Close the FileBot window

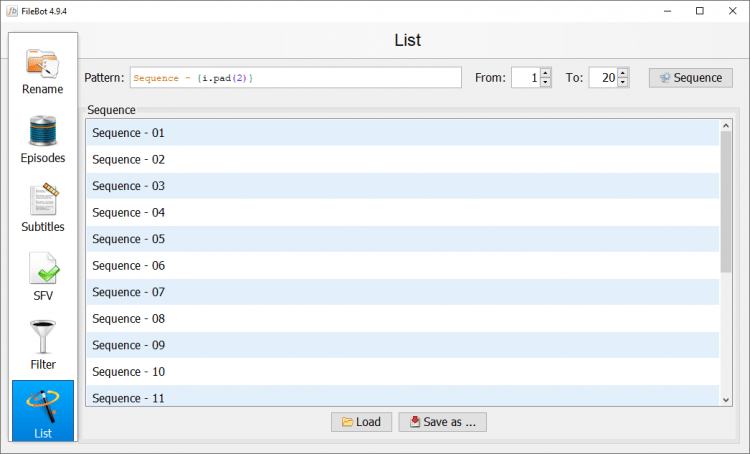point(732,11)
